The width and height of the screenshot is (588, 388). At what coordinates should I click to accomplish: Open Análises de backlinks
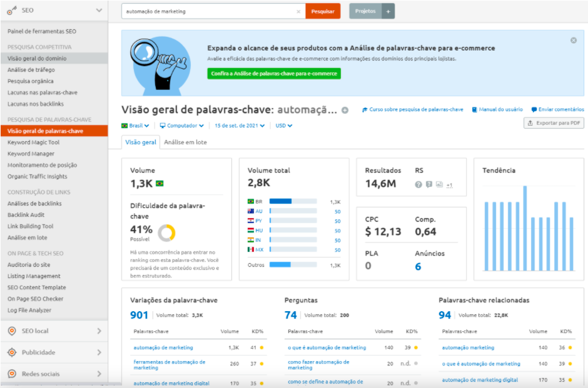[x=34, y=203]
